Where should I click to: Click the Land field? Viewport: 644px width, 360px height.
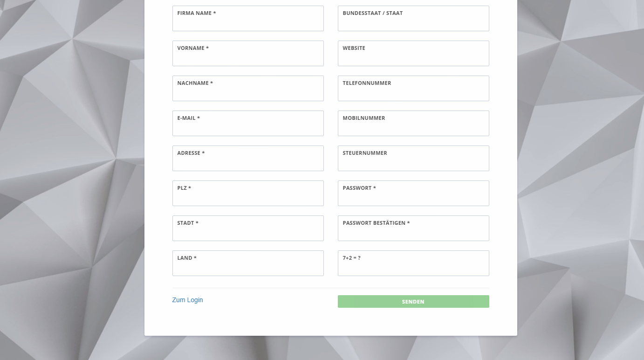248,267
